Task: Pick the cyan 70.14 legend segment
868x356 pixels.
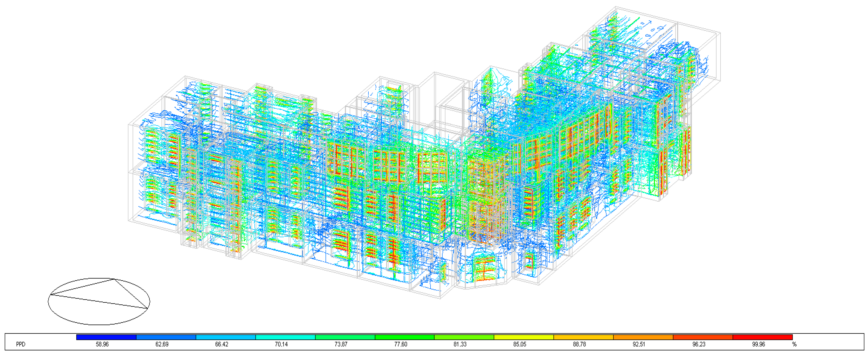Action: click(x=285, y=337)
